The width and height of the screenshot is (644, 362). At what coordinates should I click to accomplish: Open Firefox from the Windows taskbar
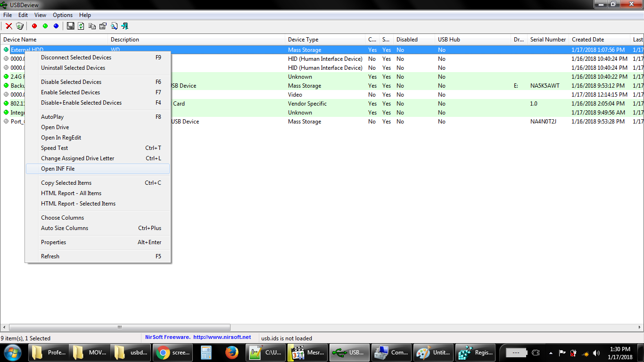232,352
